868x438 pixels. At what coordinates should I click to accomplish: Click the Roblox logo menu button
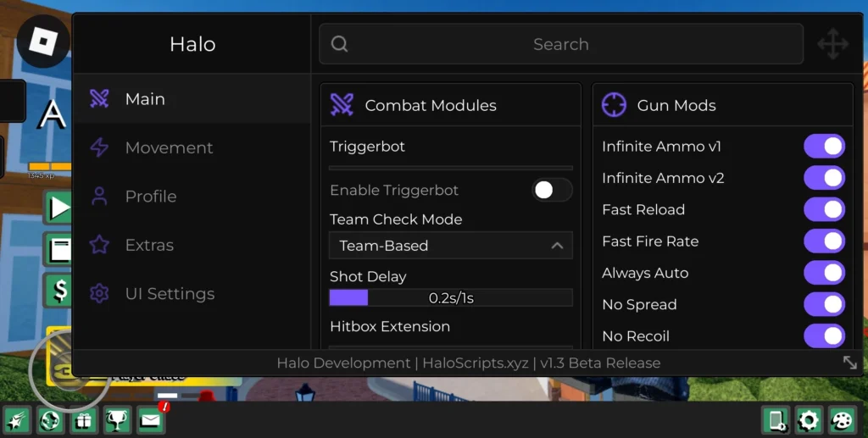coord(43,42)
